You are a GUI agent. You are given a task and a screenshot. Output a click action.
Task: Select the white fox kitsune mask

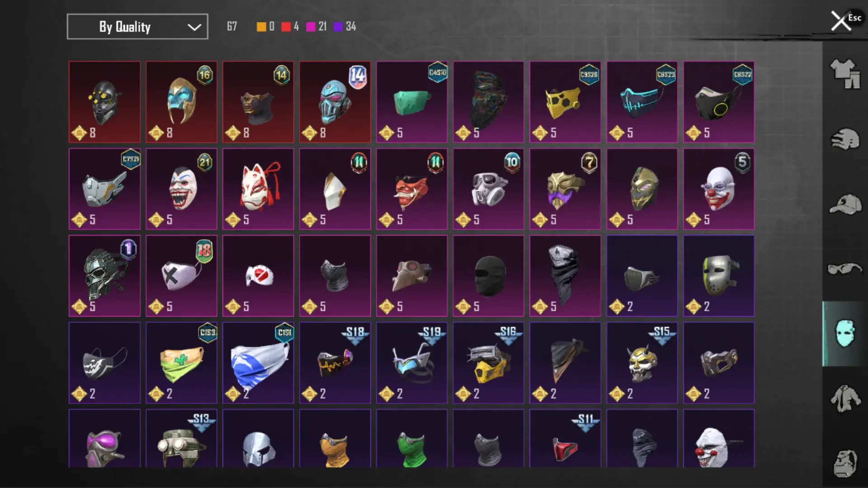coord(258,189)
